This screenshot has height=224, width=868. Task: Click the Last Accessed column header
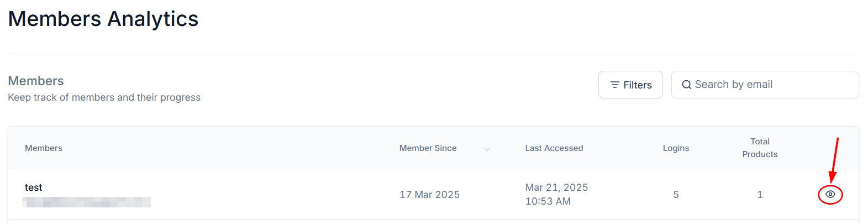point(554,148)
